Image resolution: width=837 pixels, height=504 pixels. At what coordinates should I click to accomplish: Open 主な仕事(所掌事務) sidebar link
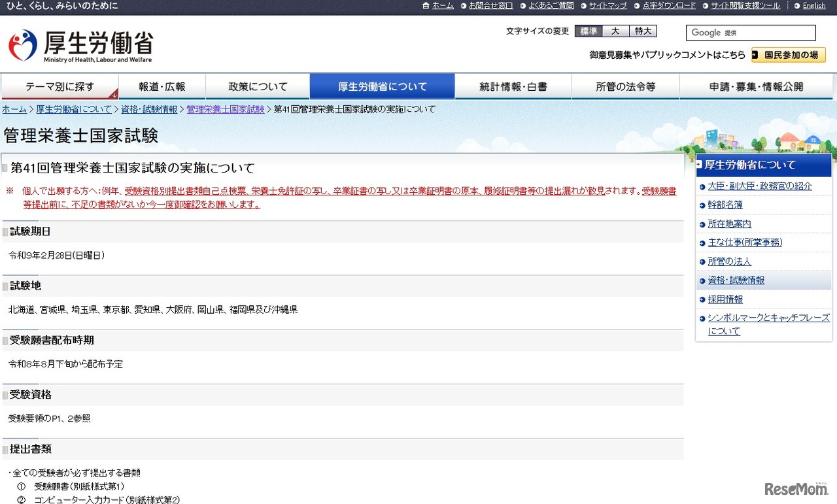coord(745,243)
